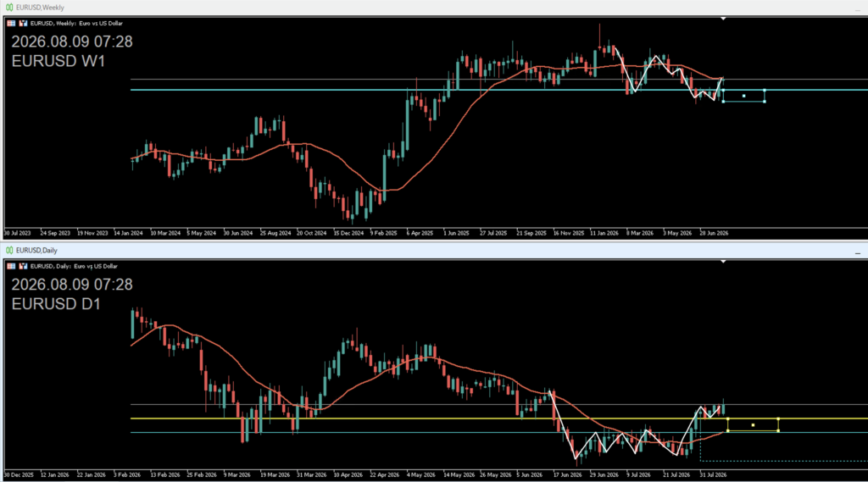This screenshot has width=868, height=482.
Task: Select the cyan rectangle's center handle on Weekly chart
Action: coord(744,96)
